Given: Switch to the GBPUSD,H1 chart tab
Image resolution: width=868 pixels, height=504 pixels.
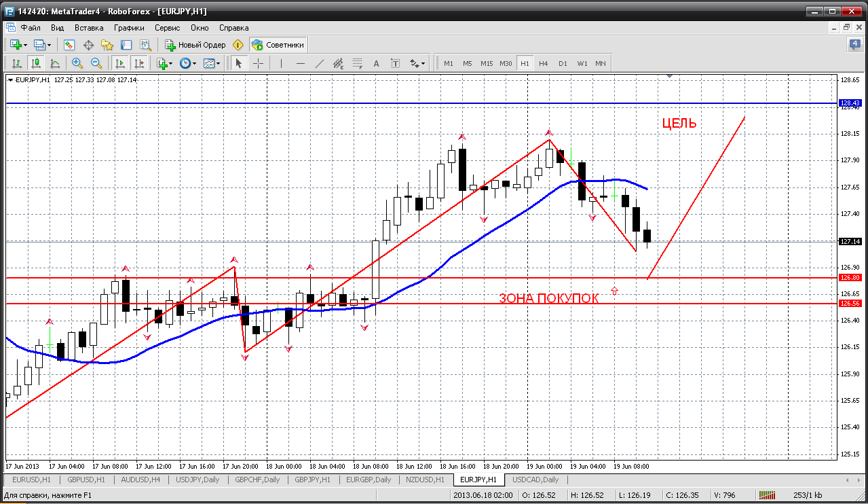Looking at the screenshot, I should pyautogui.click(x=86, y=480).
